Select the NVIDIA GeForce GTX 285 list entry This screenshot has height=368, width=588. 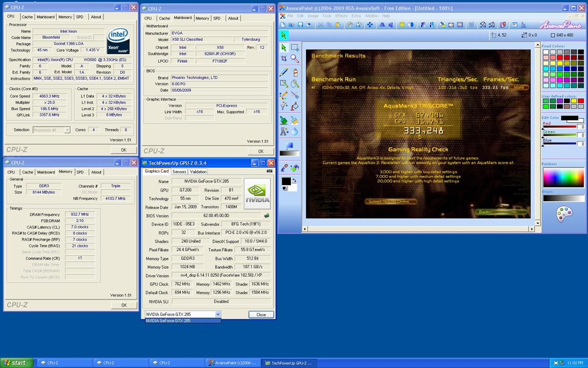point(183,321)
